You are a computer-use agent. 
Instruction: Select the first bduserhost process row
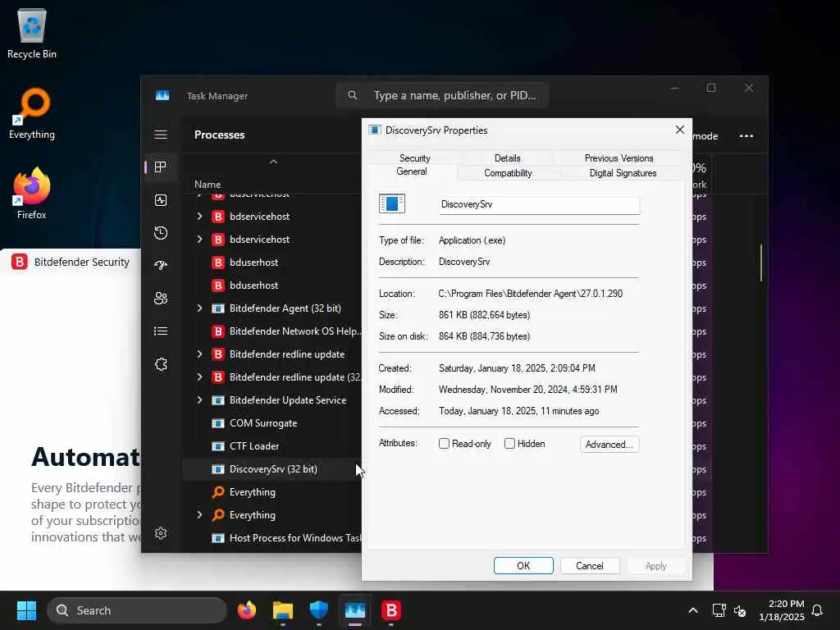[272, 262]
